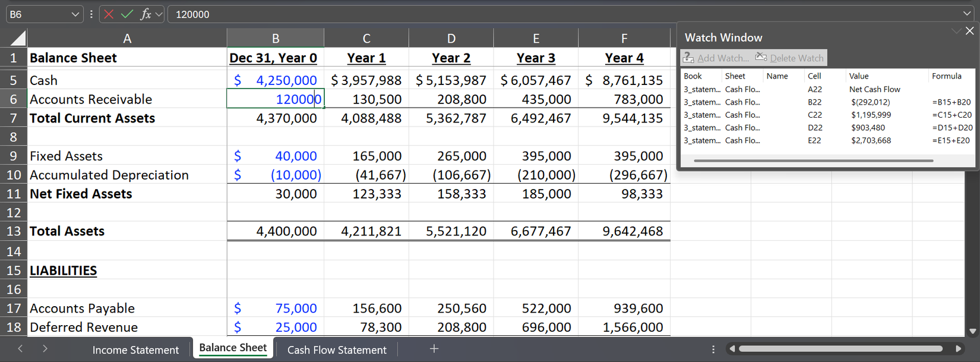Add a new sheet with plus icon
This screenshot has height=362, width=980.
434,349
